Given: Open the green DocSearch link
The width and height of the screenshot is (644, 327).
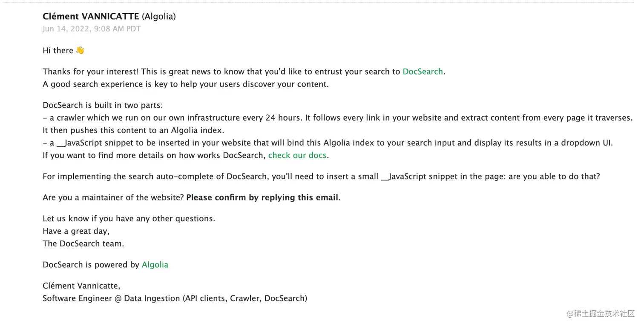Looking at the screenshot, I should click(x=423, y=72).
